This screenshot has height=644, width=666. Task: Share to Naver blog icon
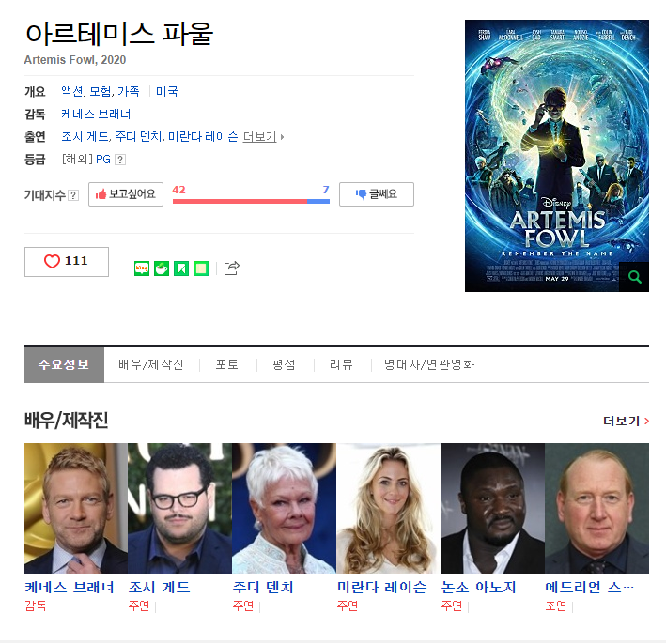point(142,268)
